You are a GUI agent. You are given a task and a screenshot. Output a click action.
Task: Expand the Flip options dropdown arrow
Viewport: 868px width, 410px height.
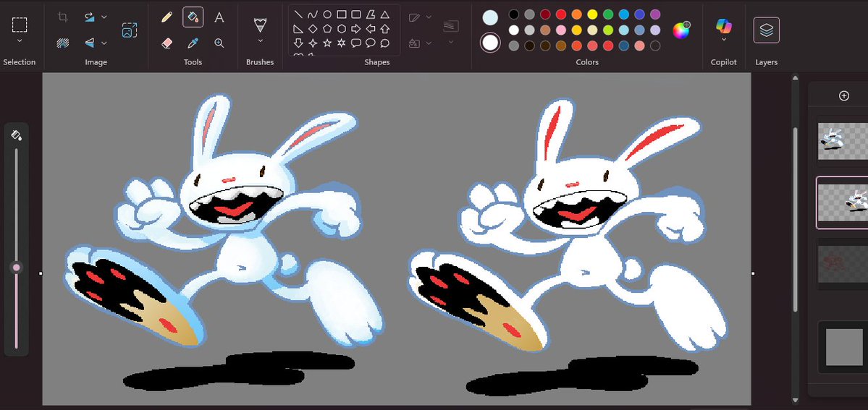click(x=104, y=43)
